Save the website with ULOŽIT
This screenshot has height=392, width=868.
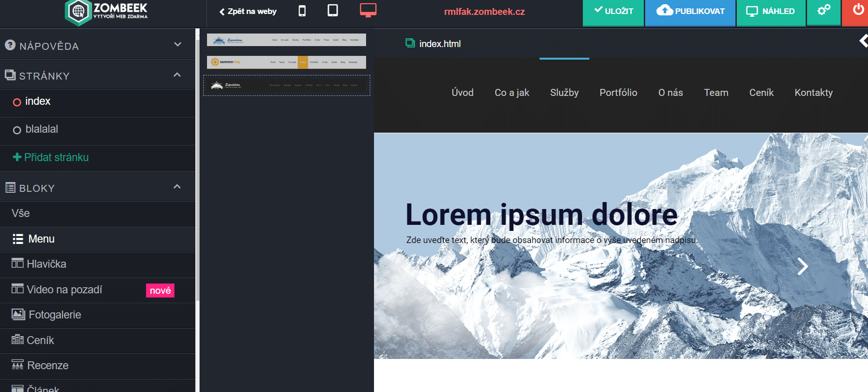point(613,13)
